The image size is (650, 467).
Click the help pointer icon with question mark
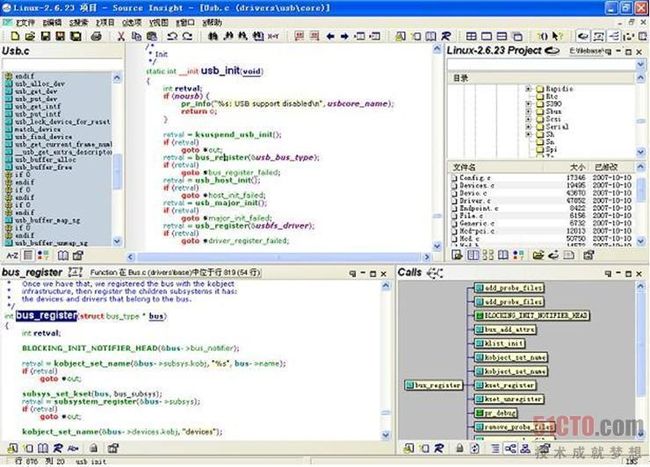(x=558, y=36)
